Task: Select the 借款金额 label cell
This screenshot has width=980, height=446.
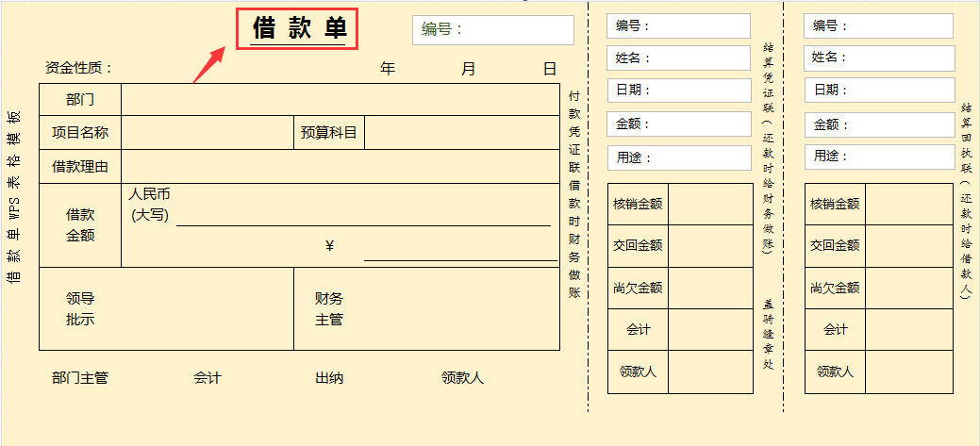Action: click(80, 225)
